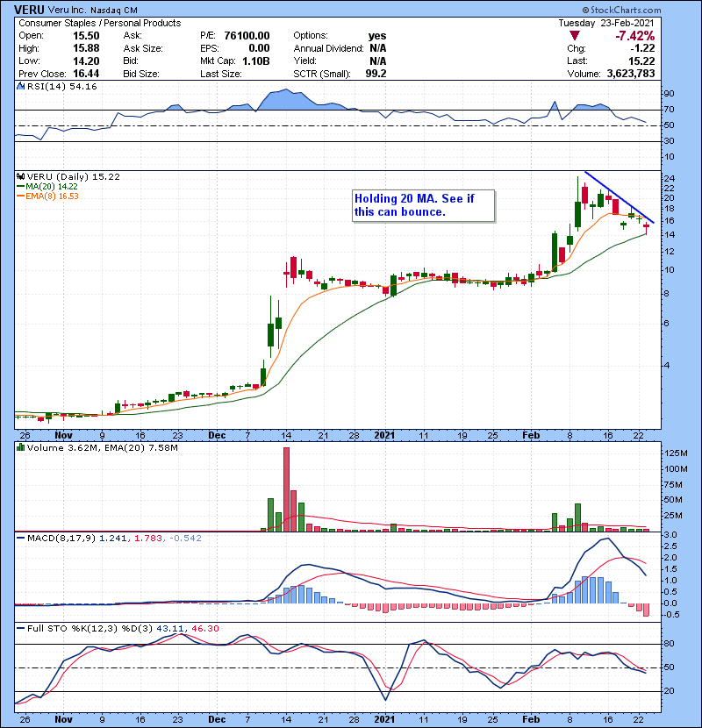Click the MACD signal value 1.783
This screenshot has width=702, height=728.
(x=147, y=539)
